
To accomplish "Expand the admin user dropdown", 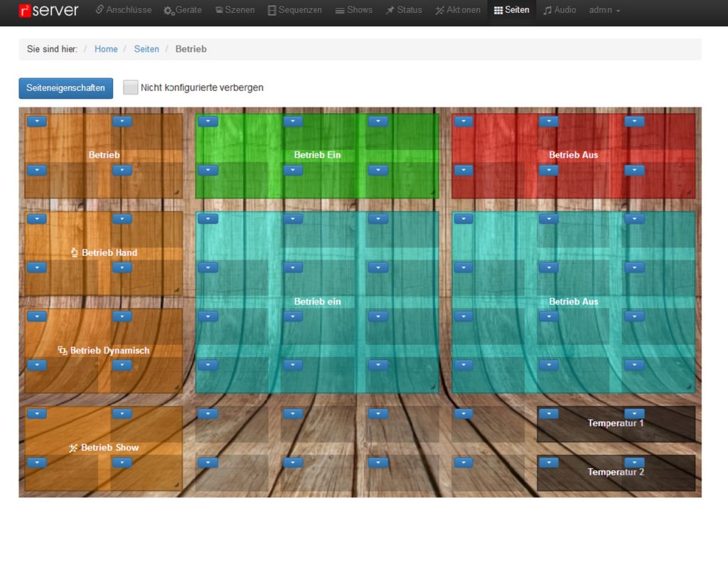I will (x=604, y=10).
